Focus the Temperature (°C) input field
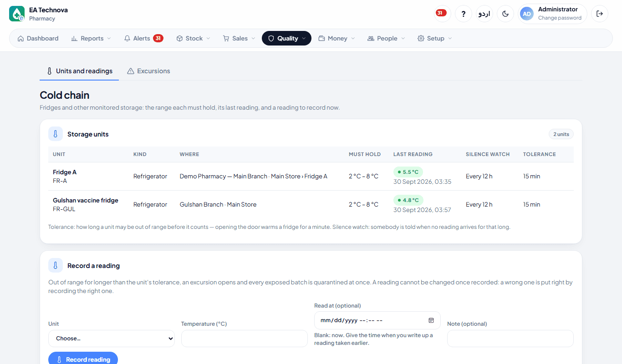Image resolution: width=622 pixels, height=364 pixels. click(245, 339)
